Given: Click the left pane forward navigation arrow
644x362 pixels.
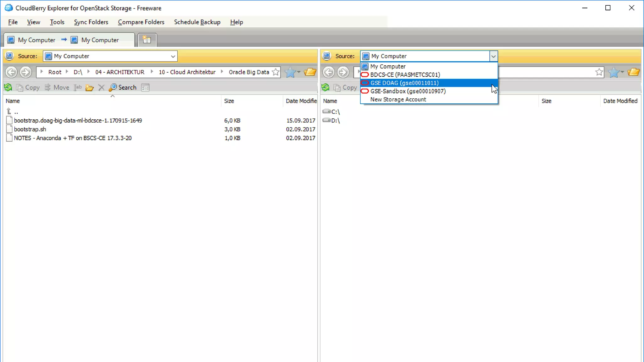Looking at the screenshot, I should (x=26, y=72).
